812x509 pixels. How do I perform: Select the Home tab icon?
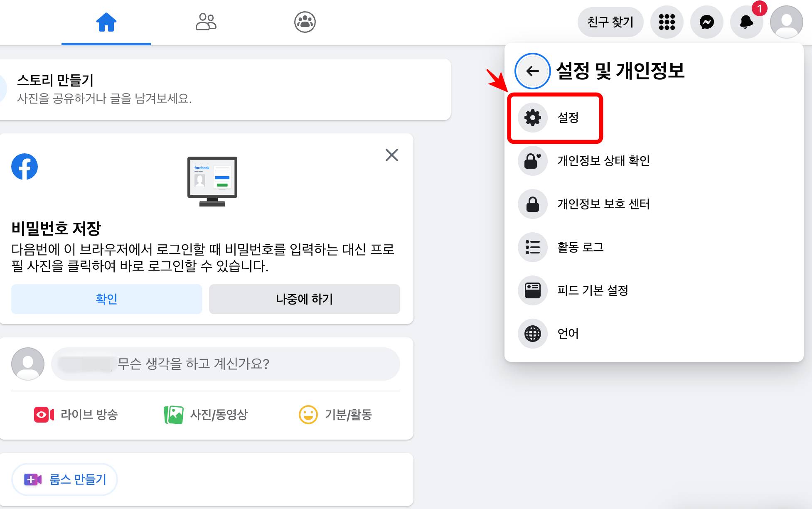pos(106,22)
